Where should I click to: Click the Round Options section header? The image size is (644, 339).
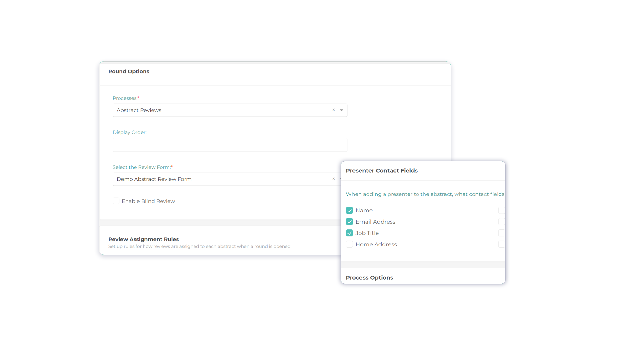(x=129, y=71)
